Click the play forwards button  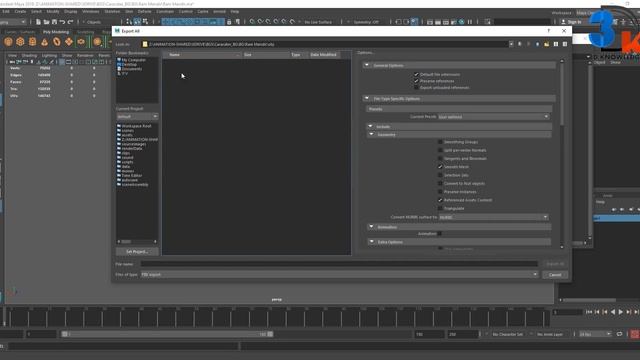(x=621, y=312)
